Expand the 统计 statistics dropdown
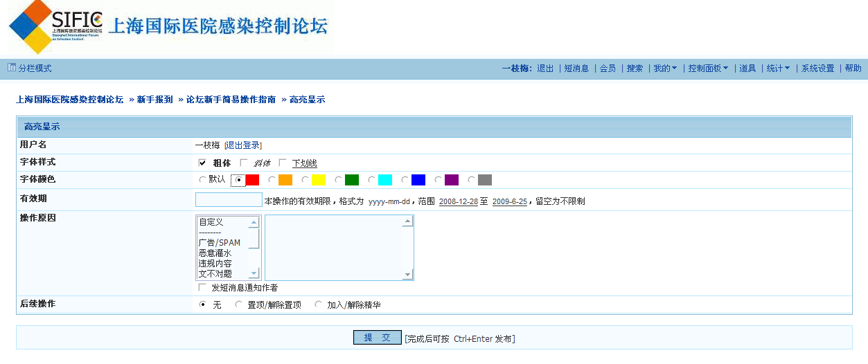Image resolution: width=868 pixels, height=364 pixels. (778, 69)
